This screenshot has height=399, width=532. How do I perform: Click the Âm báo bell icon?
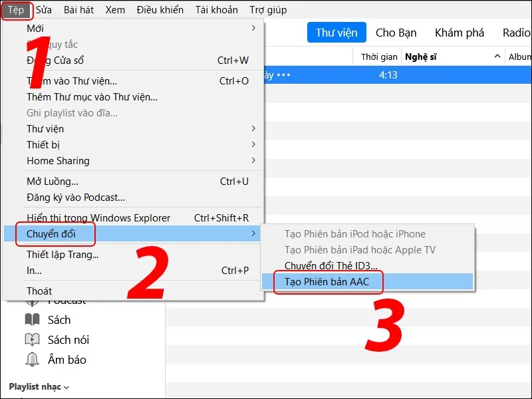click(33, 360)
